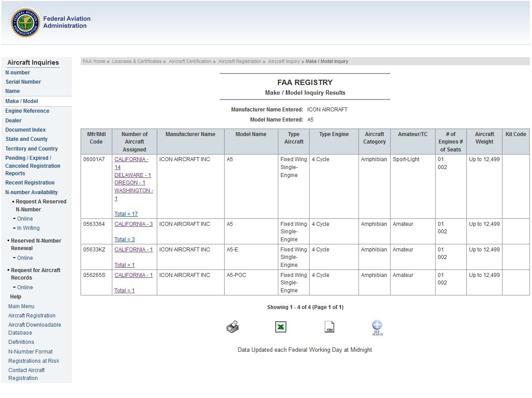Open N-number Availability page
Viewport: 532px width, 398px height.
pos(31,192)
